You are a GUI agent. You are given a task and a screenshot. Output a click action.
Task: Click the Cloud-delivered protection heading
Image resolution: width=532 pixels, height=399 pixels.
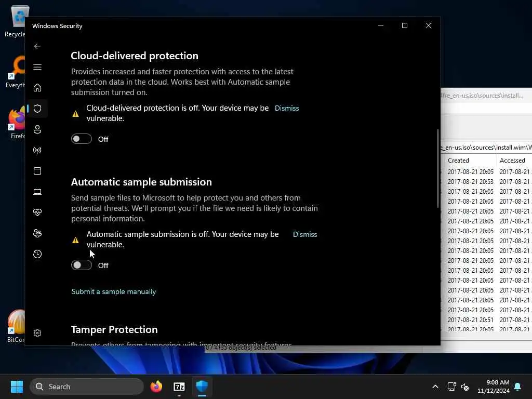[135, 56]
